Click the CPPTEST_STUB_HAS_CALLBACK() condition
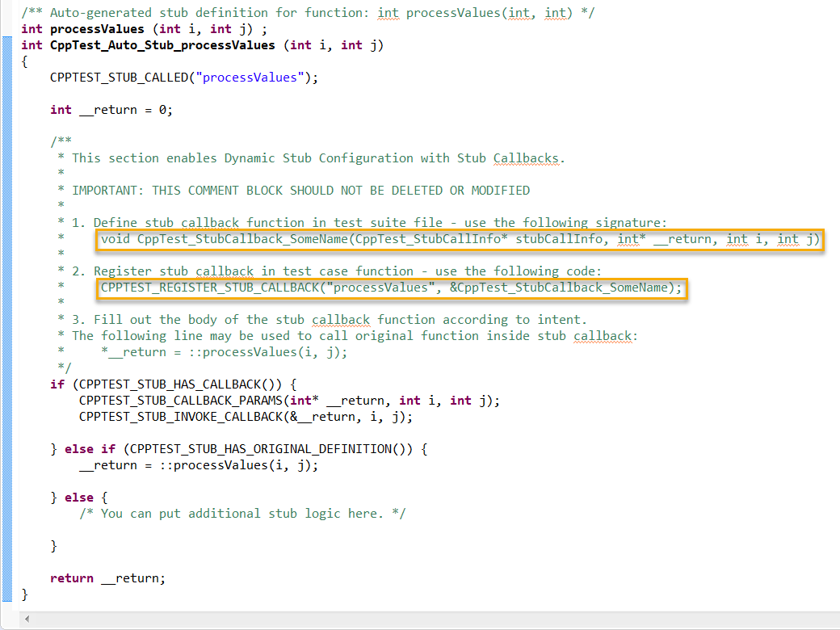The image size is (840, 630). point(181,384)
